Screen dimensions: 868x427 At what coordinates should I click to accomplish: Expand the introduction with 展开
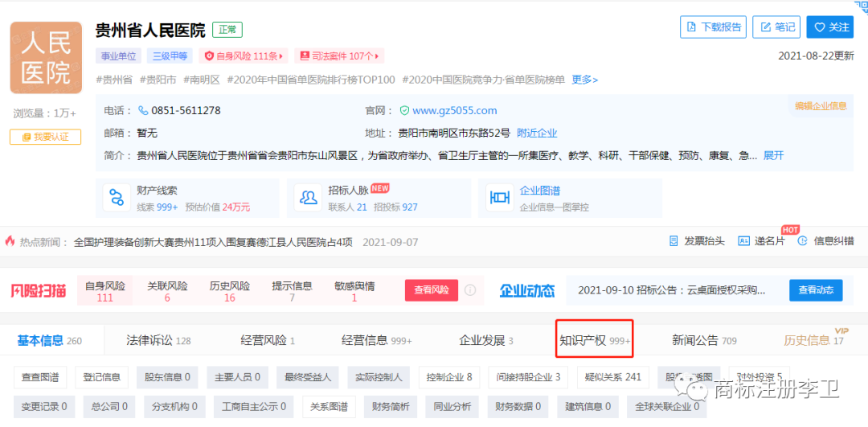tap(774, 156)
